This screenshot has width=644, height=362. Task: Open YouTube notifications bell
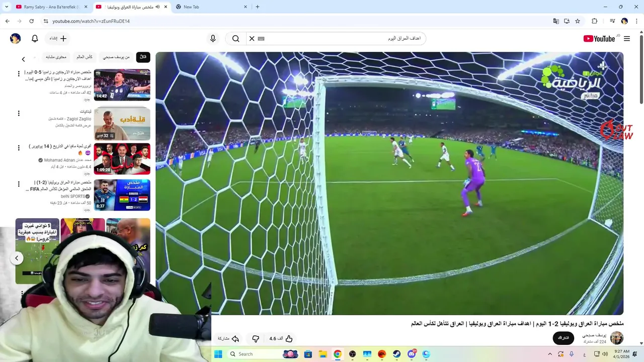(35, 39)
